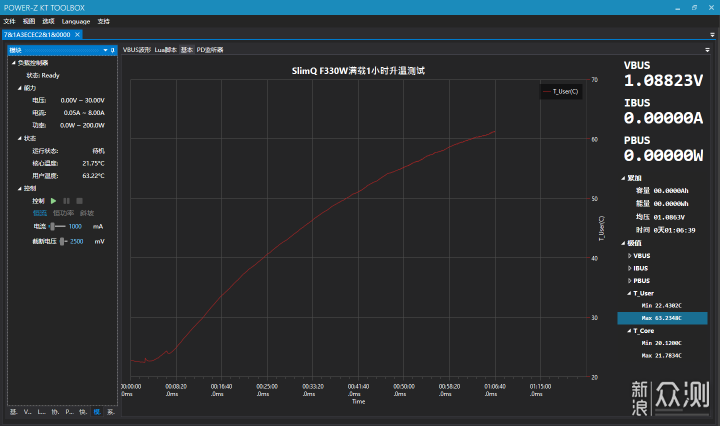Collapse the 负载控制器 tree node
The image size is (720, 426).
(13, 63)
